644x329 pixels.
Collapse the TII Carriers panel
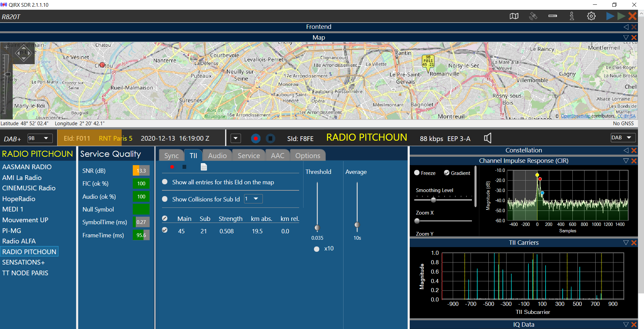[x=626, y=243]
